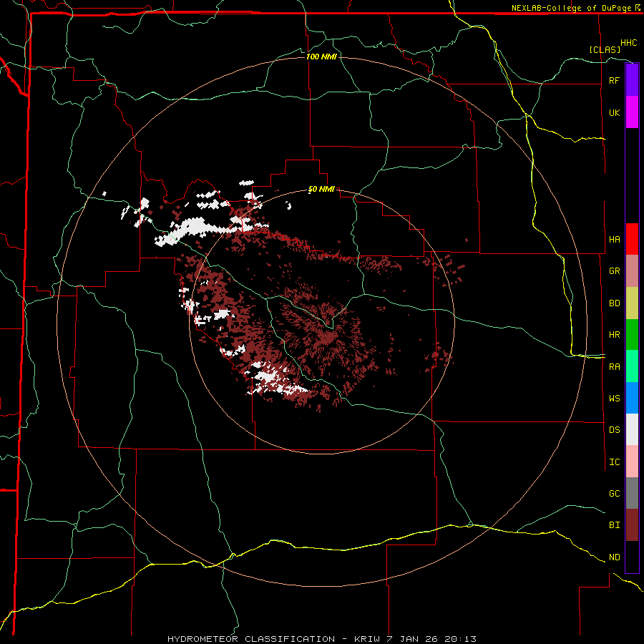Click the BI dark red legend swatch

point(632,525)
